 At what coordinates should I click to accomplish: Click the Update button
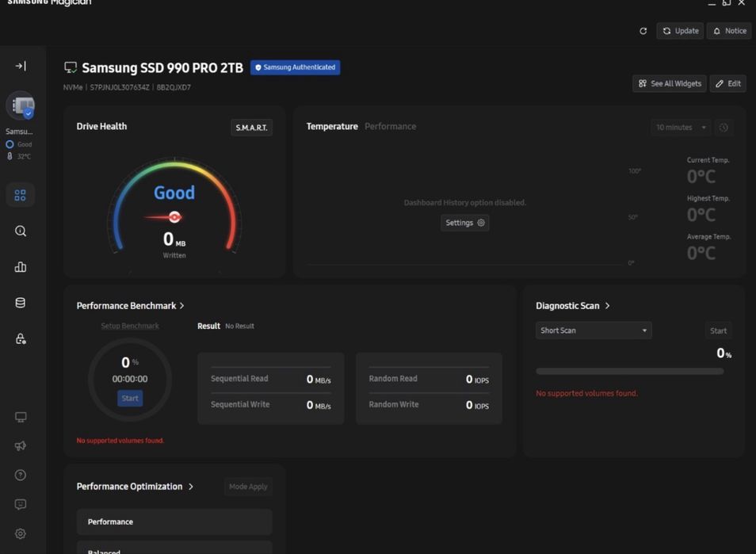[680, 31]
